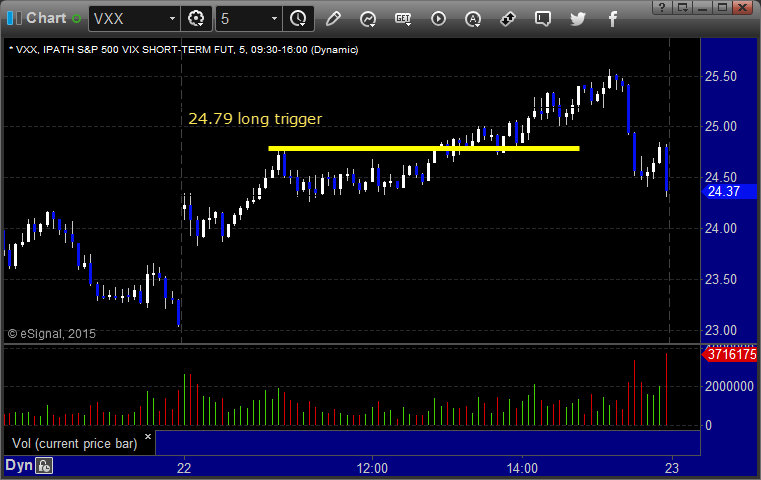
Task: Open the alerts A circle icon
Action: tap(473, 18)
